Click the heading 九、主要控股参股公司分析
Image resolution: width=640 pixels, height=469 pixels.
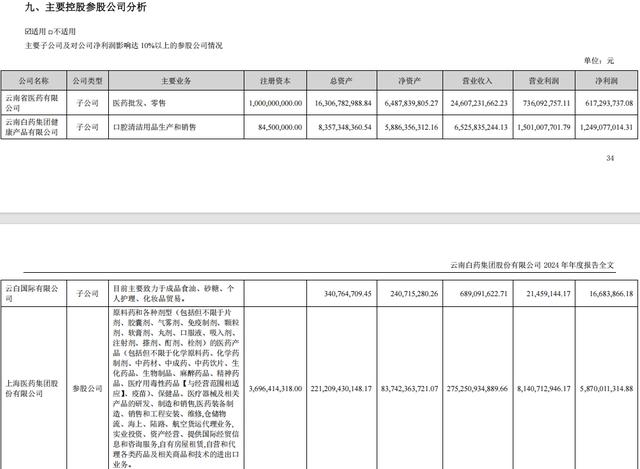click(85, 7)
